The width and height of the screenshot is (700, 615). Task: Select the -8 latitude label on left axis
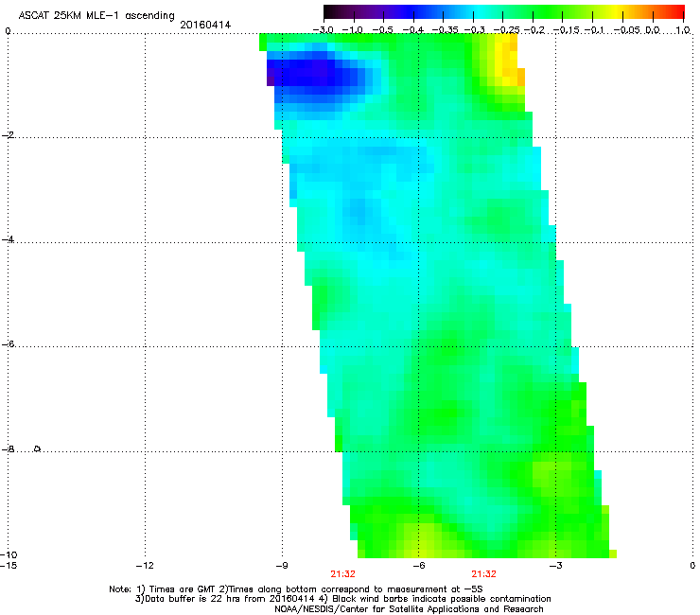pos(8,448)
